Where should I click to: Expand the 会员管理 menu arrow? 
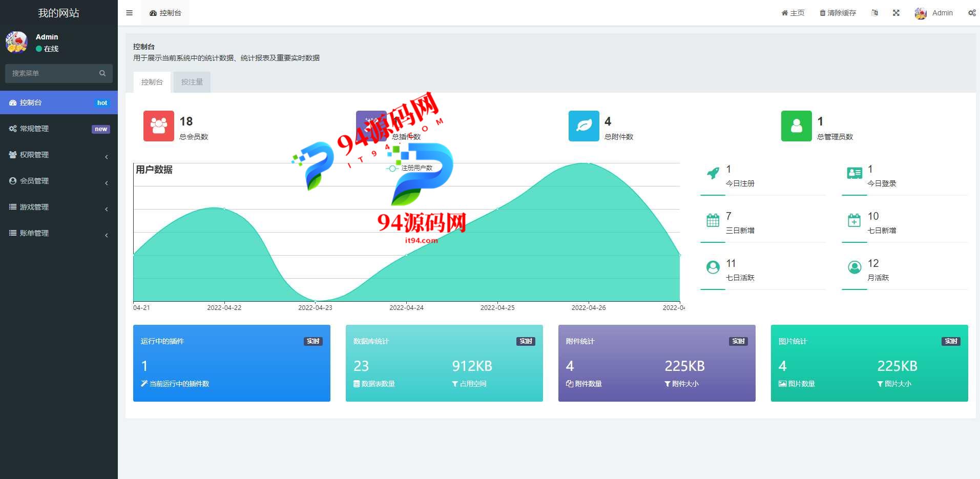(107, 183)
